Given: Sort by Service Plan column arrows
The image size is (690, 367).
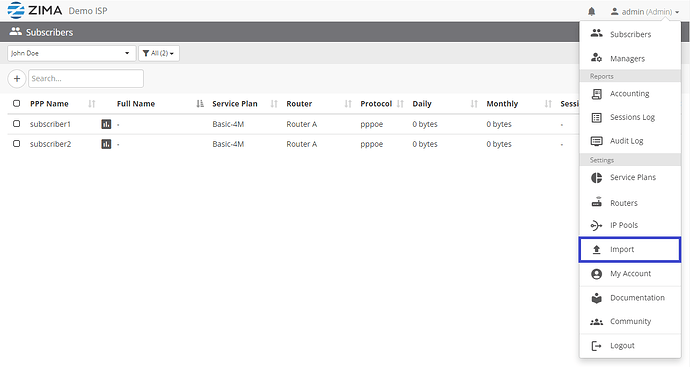Looking at the screenshot, I should [274, 104].
